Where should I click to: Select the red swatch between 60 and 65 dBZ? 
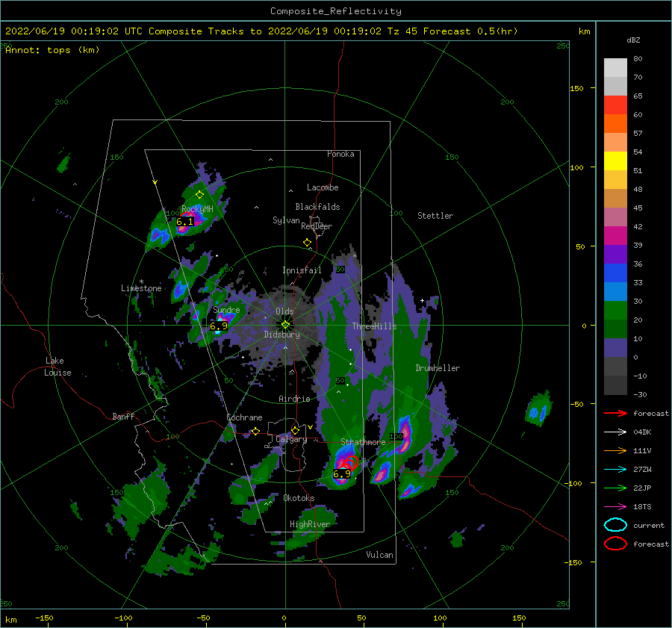click(x=615, y=105)
